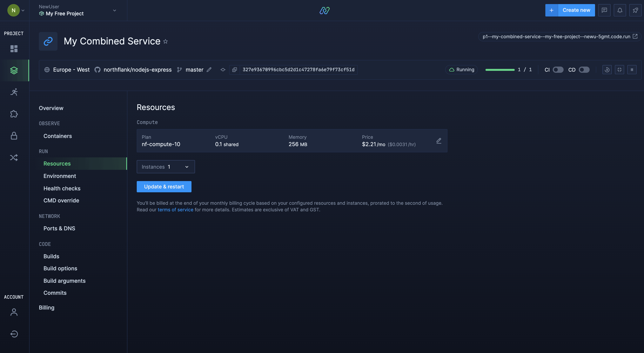Click the restart service icon
Viewport: 644px width, 353px height.
click(x=607, y=70)
